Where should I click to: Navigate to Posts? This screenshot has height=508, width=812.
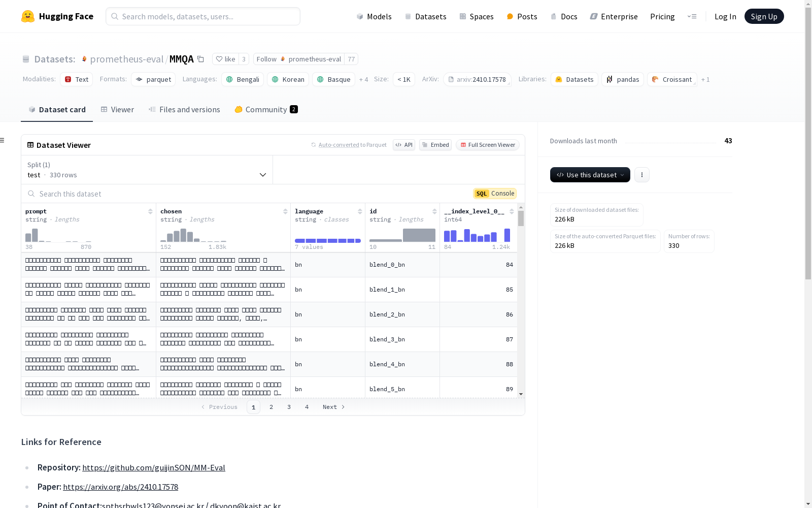tap(522, 16)
